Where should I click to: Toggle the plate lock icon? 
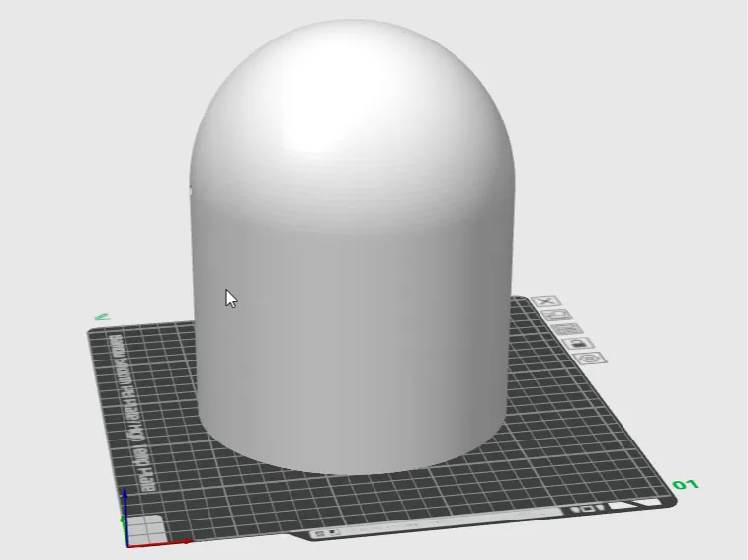click(x=579, y=344)
